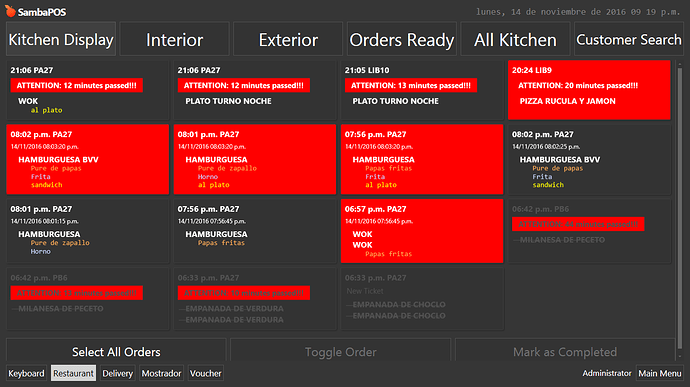Select the 21:05 LIB10 order card
The image size is (690, 387).
tap(422, 90)
